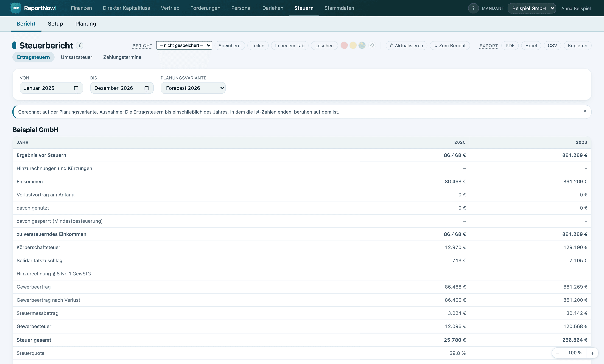The width and height of the screenshot is (604, 364).
Task: Click the Löschen button
Action: point(324,46)
